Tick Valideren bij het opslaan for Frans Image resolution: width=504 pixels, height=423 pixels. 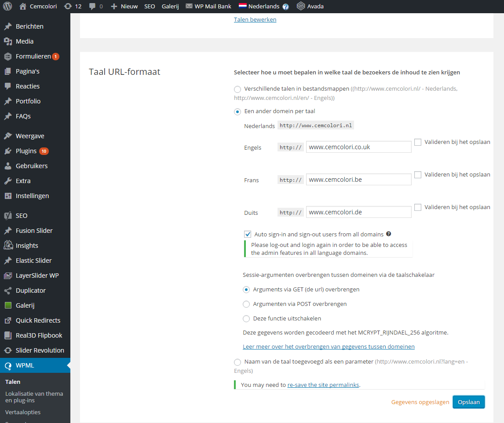click(418, 175)
